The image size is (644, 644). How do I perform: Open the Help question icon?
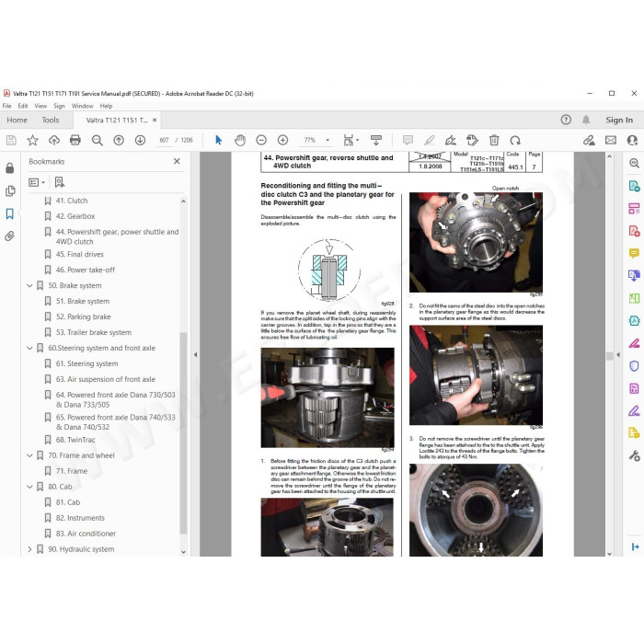point(566,120)
